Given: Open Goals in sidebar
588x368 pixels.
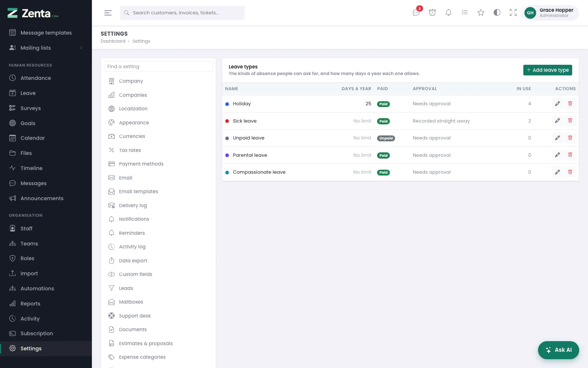Looking at the screenshot, I should click(46, 123).
